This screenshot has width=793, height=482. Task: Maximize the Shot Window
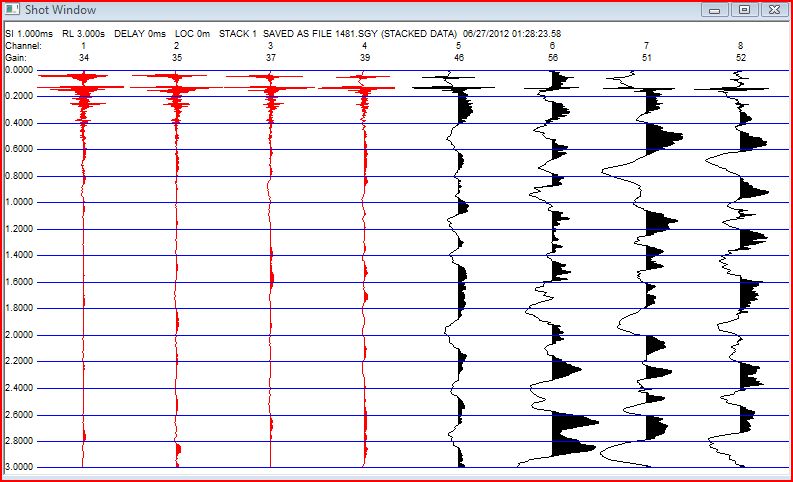(744, 10)
